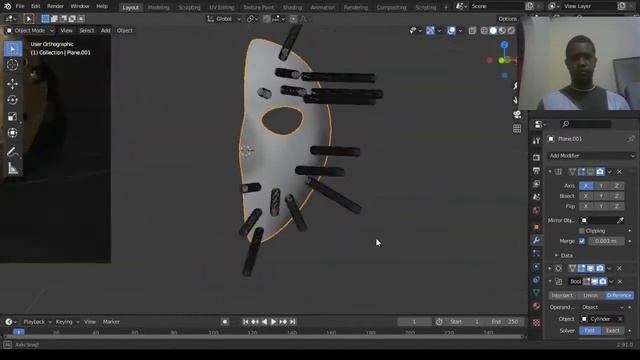Screen dimensions: 640x360
Task: Select the Measure tool
Action: (x=13, y=168)
